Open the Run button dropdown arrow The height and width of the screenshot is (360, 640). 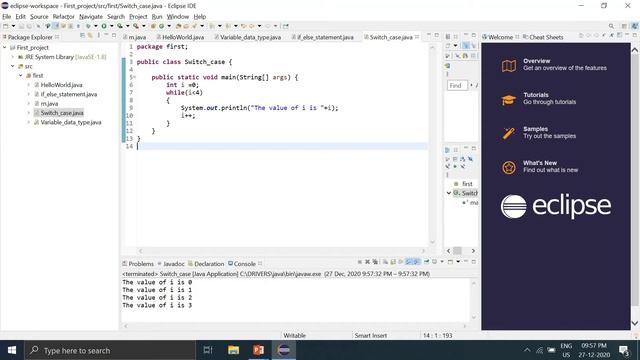click(111, 26)
